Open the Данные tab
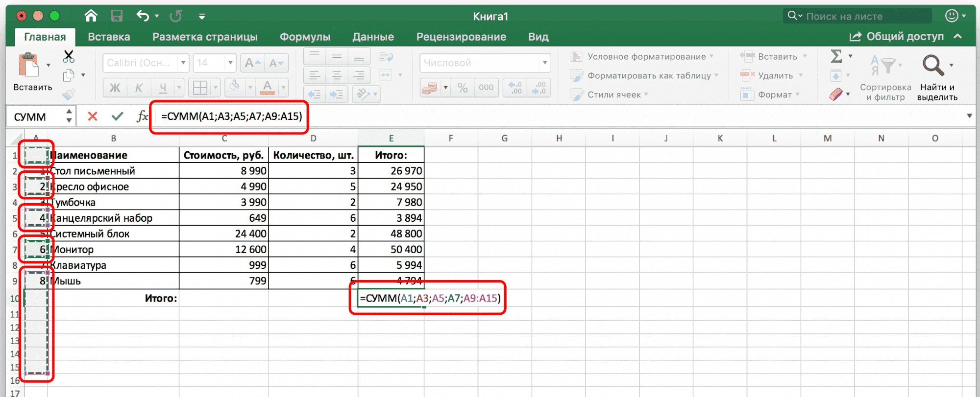 tap(373, 37)
